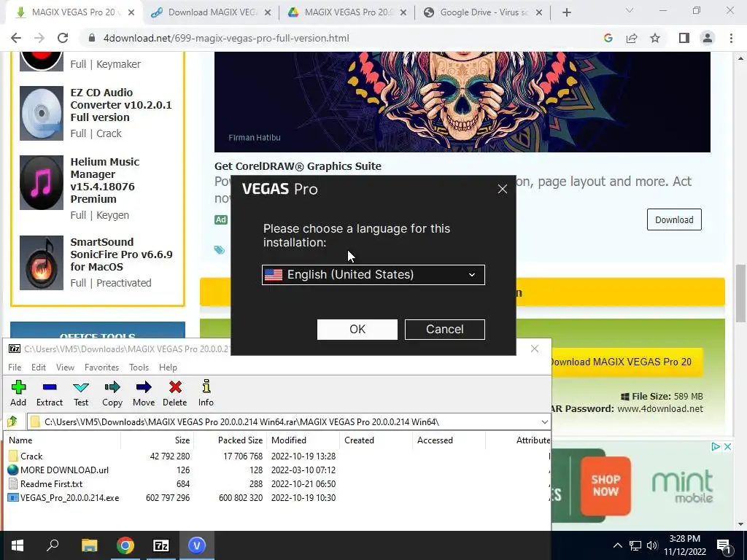Open the notification center icon
747x560 pixels.
(724, 545)
